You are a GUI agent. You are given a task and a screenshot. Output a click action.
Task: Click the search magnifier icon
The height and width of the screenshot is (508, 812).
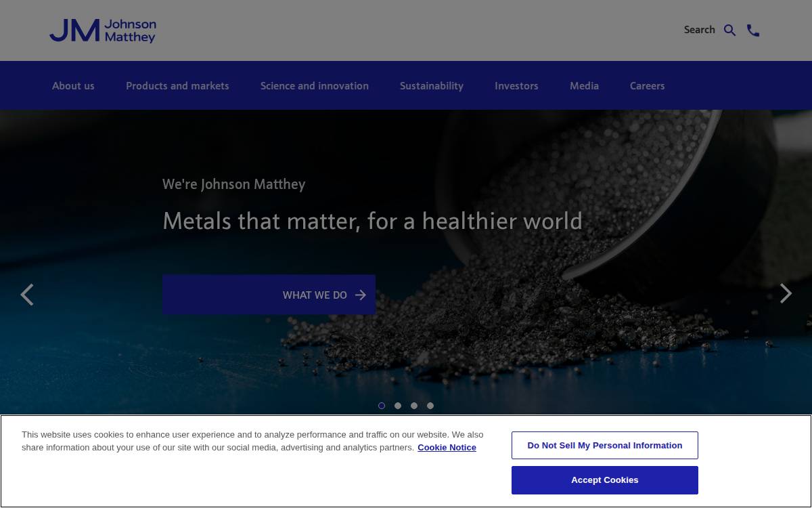[729, 30]
